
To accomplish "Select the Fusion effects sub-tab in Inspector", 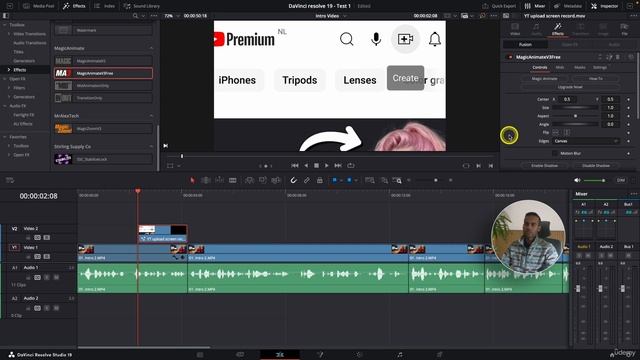I will 525,44.
